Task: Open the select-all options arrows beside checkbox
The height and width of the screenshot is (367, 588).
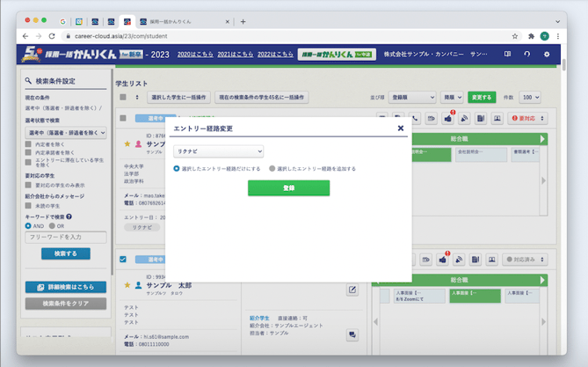Action: coord(137,98)
